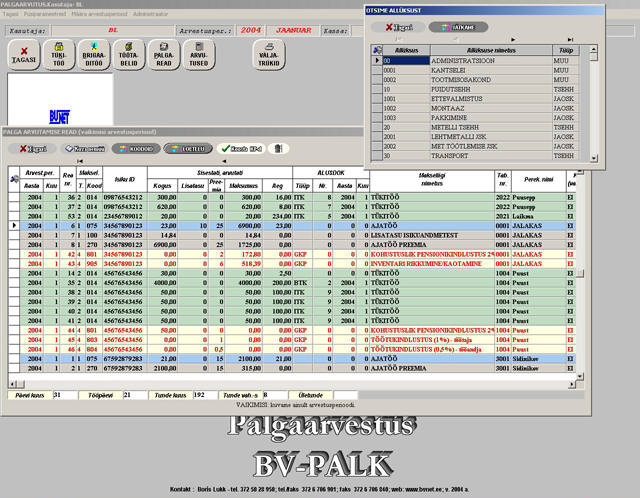640x498 pixels.
Task: Jump to first record in salary rows grid
Action: coord(80,161)
